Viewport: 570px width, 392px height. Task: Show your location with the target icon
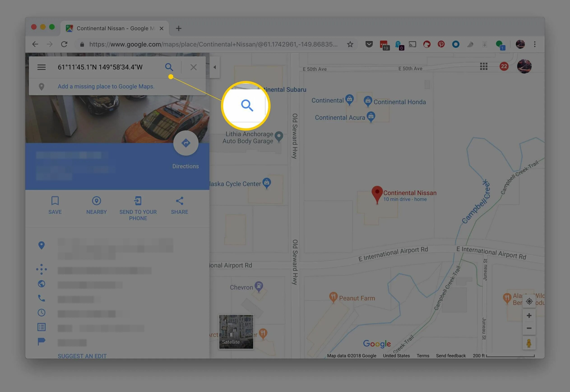point(529,301)
